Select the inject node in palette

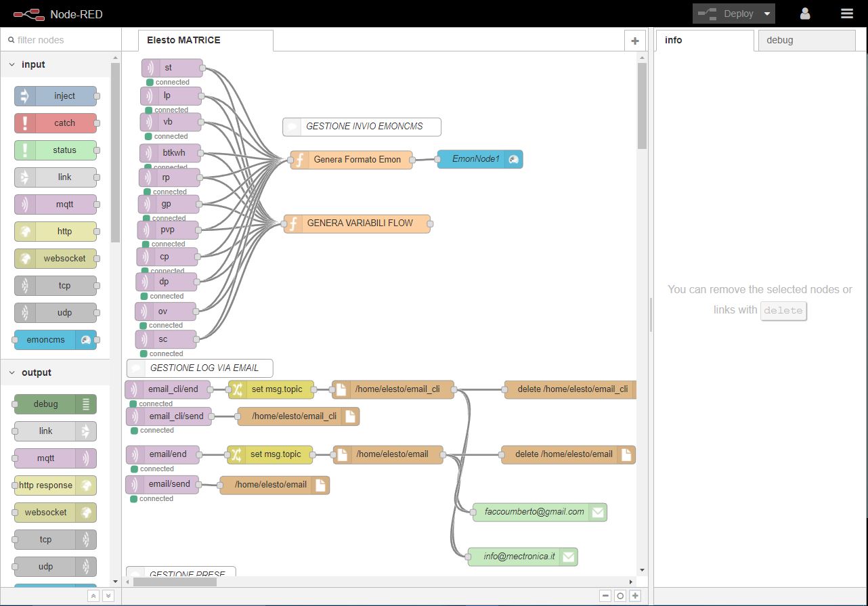pyautogui.click(x=56, y=96)
